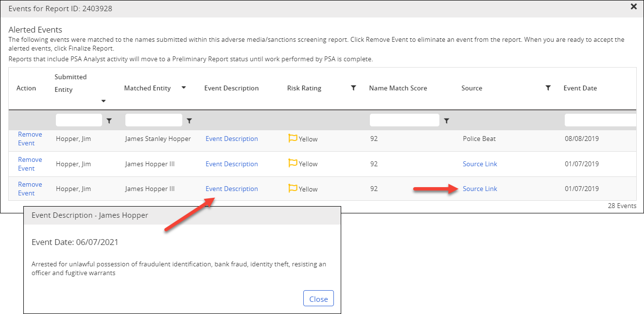This screenshot has height=314, width=644.
Task: Click the yellow flag on the last event row
Action: tap(293, 188)
